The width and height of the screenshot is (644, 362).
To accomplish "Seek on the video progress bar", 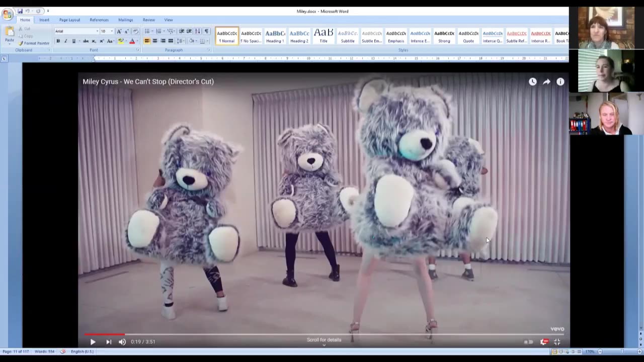I will click(324, 334).
